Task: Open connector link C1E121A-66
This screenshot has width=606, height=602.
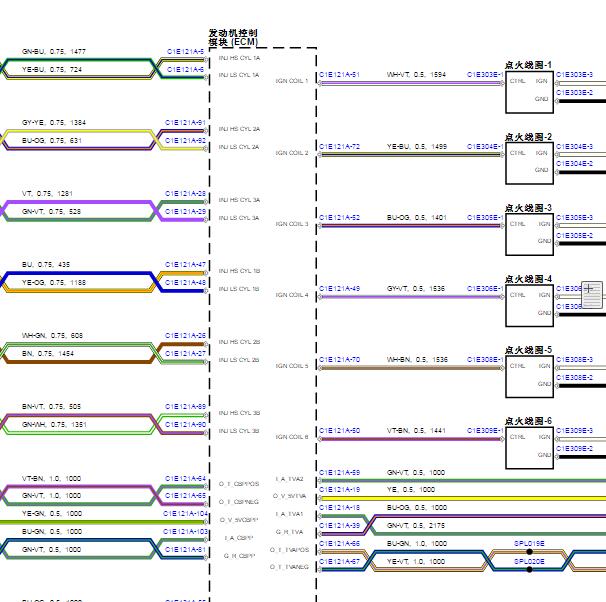Action: coord(339,544)
